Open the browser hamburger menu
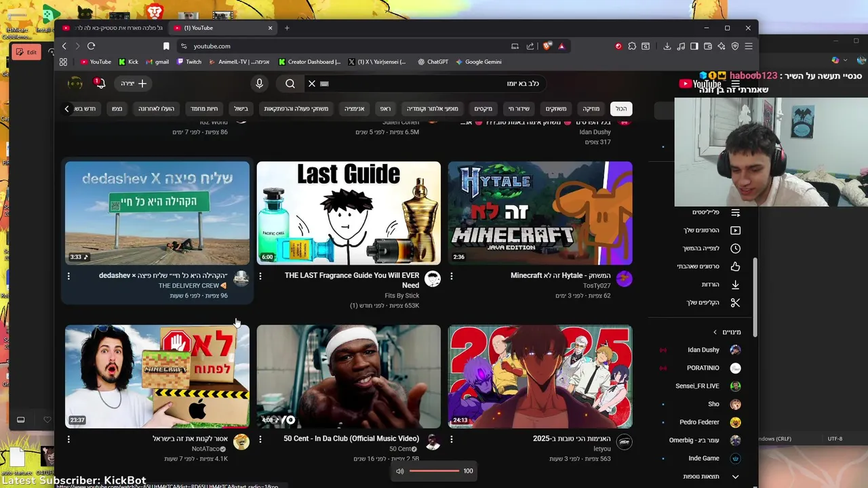The width and height of the screenshot is (868, 488). pyautogui.click(x=749, y=46)
